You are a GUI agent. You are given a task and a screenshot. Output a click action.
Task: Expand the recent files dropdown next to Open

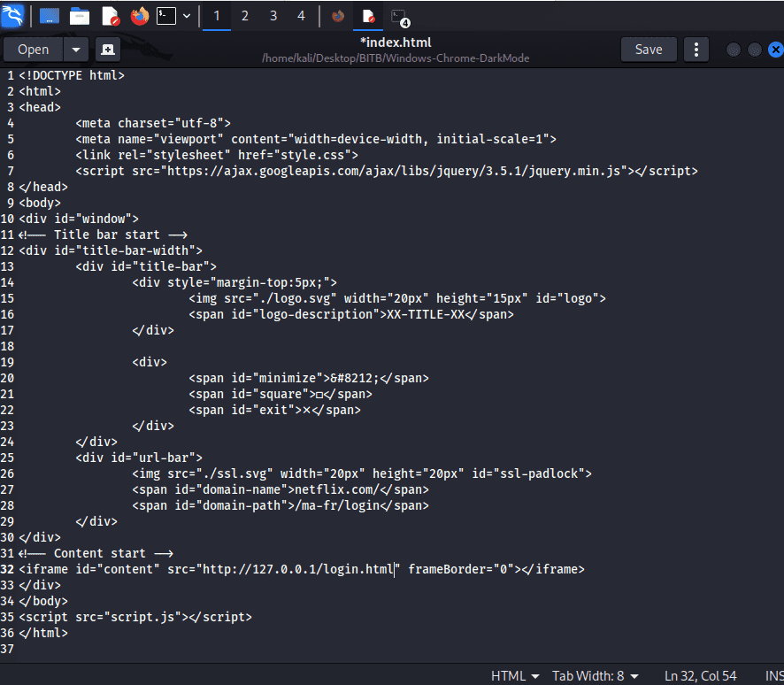click(76, 50)
